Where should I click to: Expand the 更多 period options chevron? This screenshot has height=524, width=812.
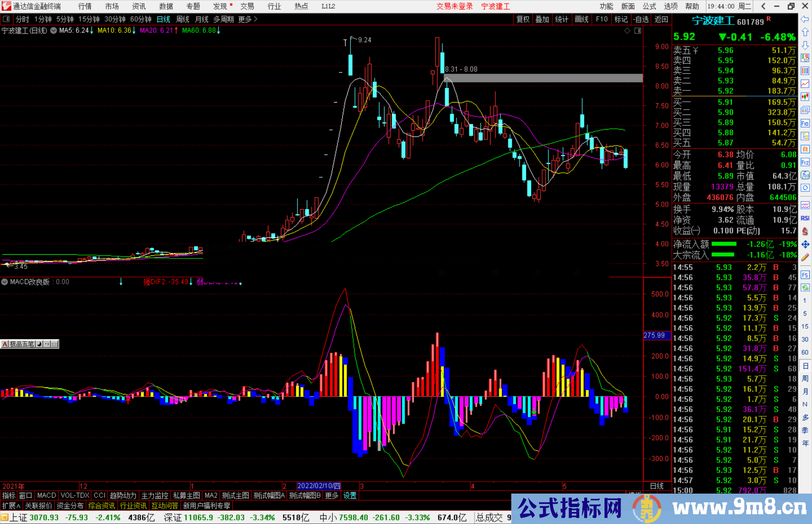[256, 19]
